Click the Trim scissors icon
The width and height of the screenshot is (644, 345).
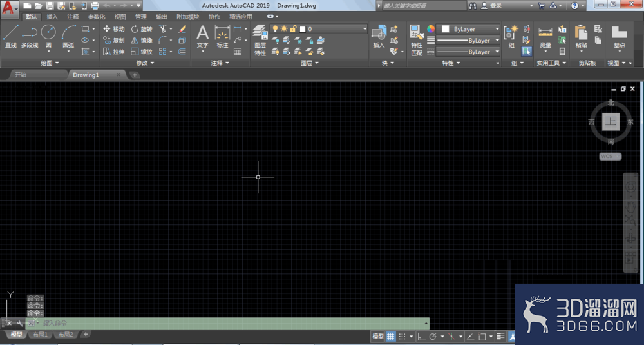[x=164, y=29]
